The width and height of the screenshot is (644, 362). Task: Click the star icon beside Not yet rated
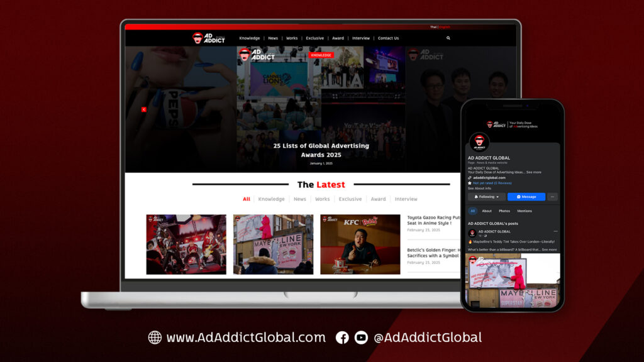tap(470, 183)
